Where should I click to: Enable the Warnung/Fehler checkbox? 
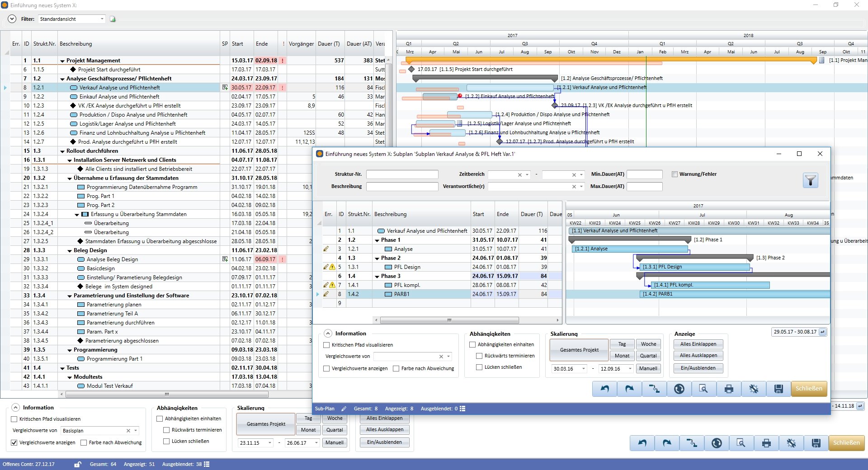tap(675, 174)
